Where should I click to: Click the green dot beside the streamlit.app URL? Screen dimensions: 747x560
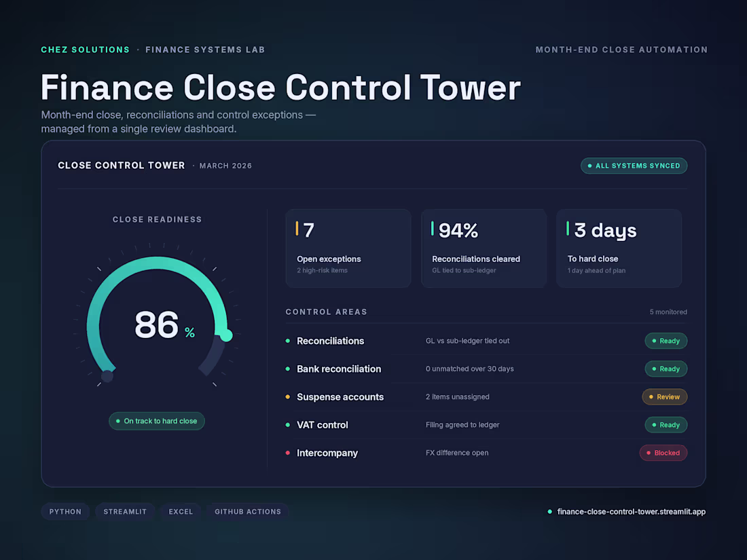[550, 512]
